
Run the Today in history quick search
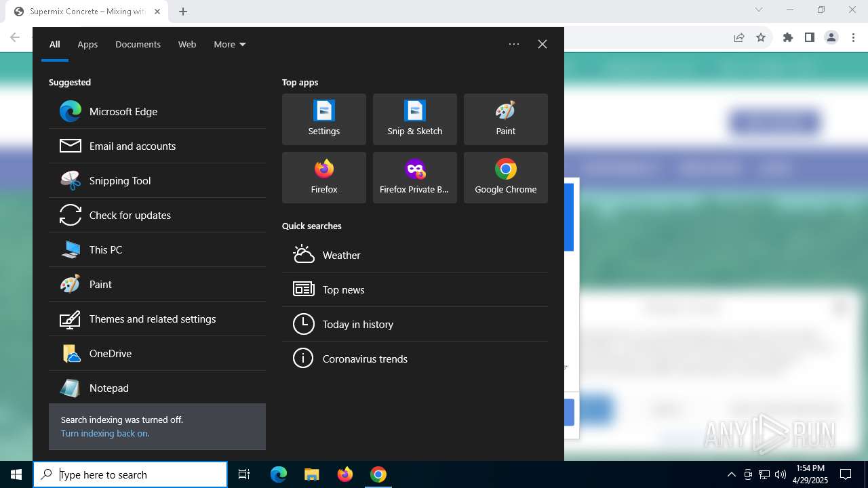(415, 324)
